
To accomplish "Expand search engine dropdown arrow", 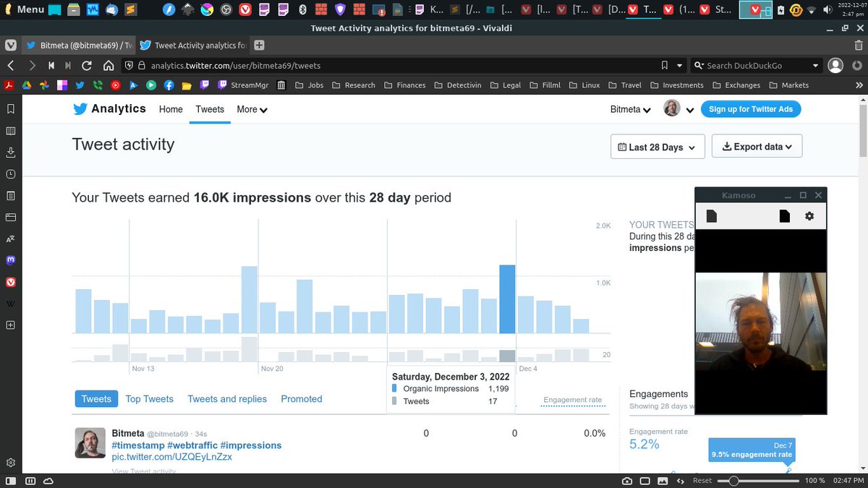I will [816, 65].
